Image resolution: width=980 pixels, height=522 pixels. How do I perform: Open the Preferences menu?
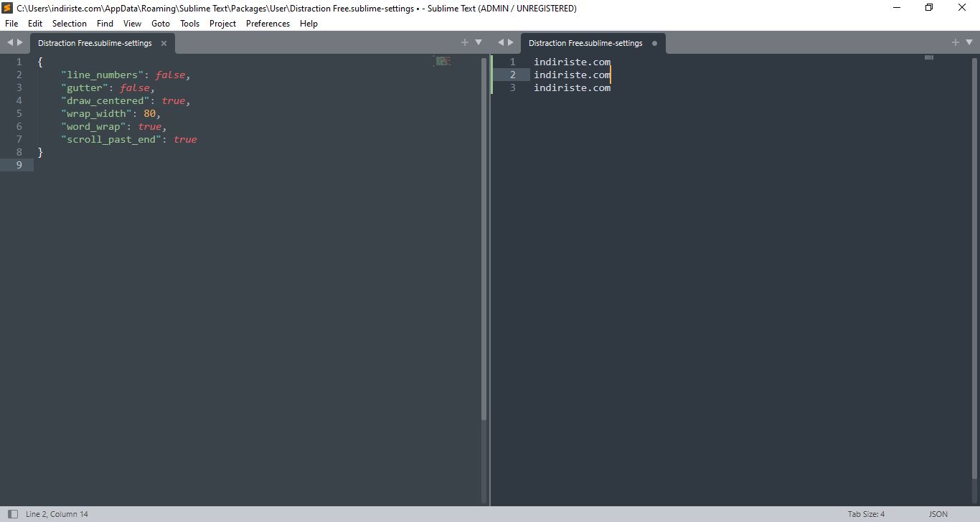point(268,24)
